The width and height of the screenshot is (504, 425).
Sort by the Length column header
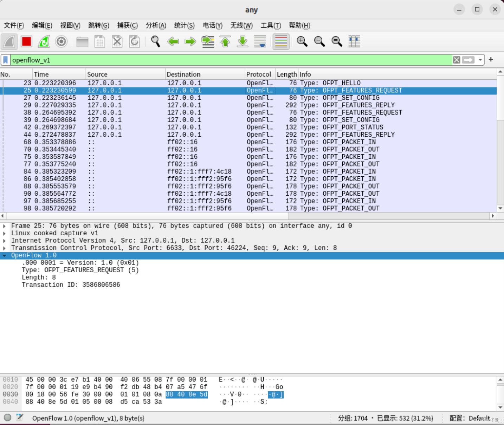pos(287,74)
